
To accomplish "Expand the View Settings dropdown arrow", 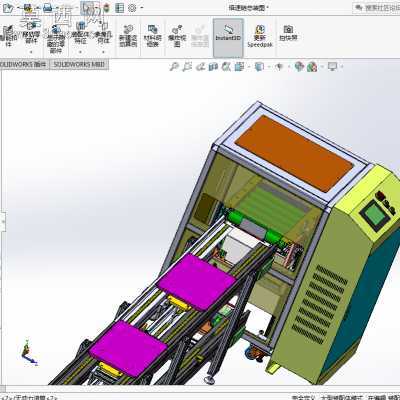I will 342,67.
